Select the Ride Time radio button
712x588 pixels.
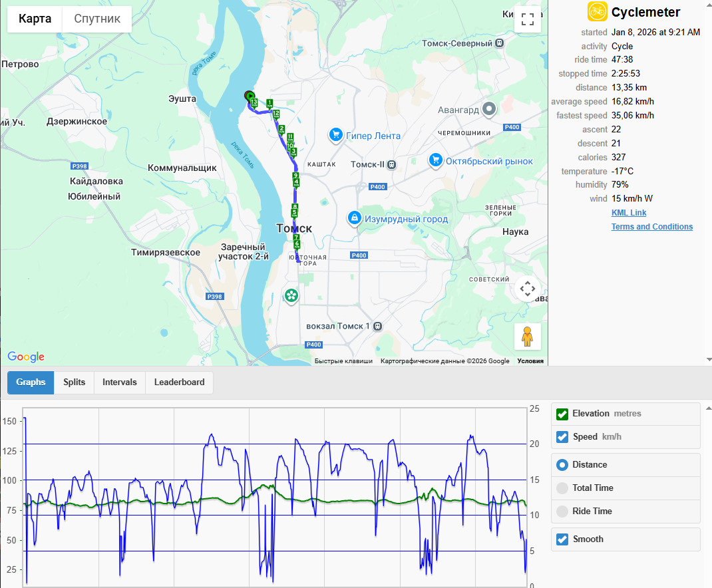(x=562, y=512)
